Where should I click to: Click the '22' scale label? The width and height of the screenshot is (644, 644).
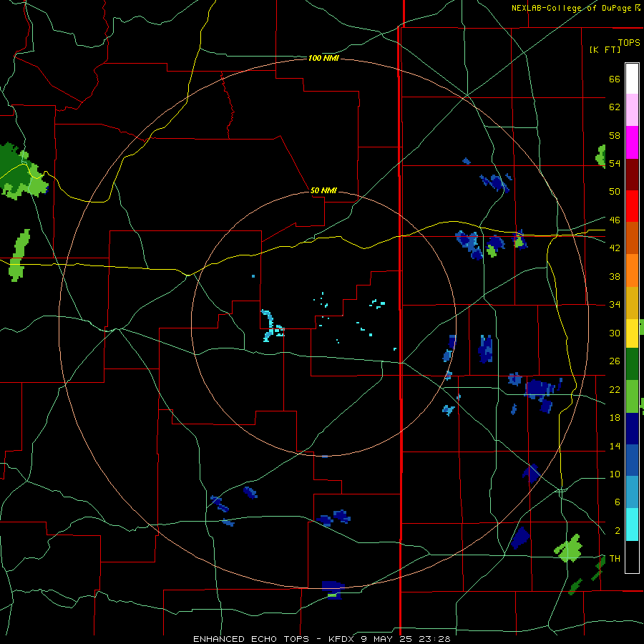point(615,389)
